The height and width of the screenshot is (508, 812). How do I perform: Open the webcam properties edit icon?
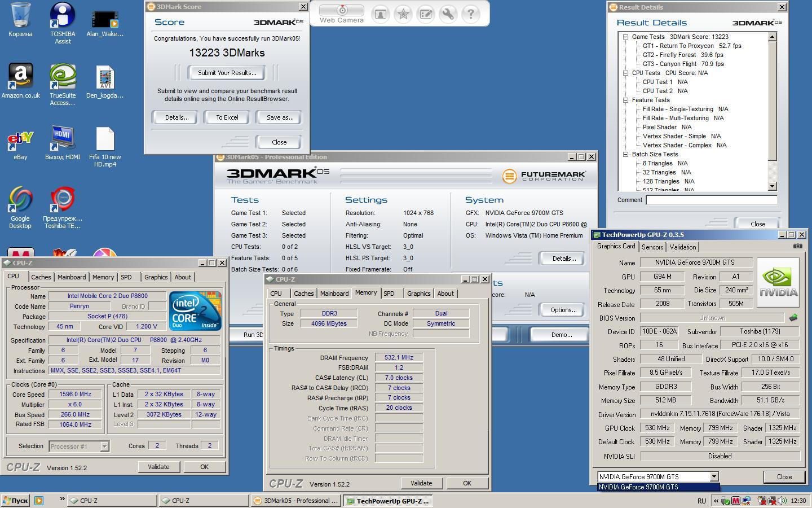click(426, 14)
